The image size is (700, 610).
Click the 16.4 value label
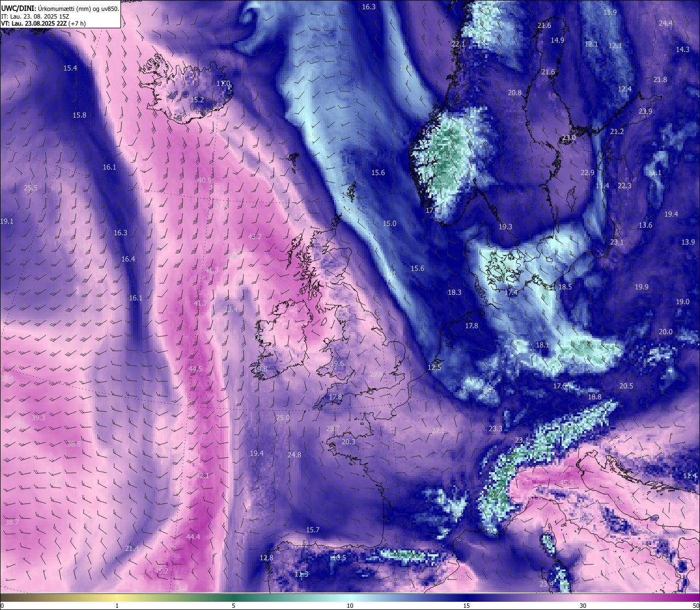pos(128,259)
